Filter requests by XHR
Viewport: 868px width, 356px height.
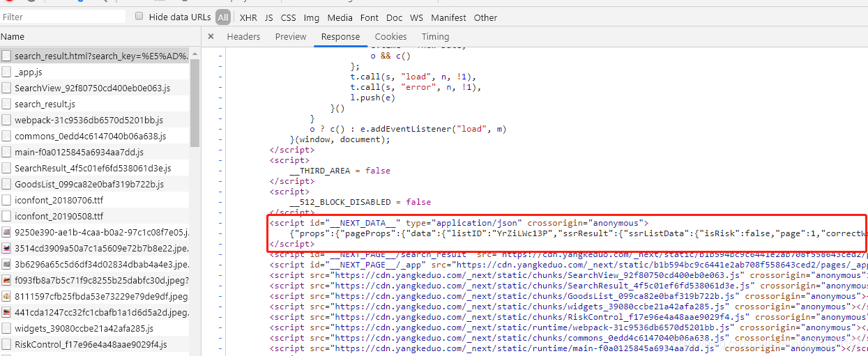(x=248, y=17)
